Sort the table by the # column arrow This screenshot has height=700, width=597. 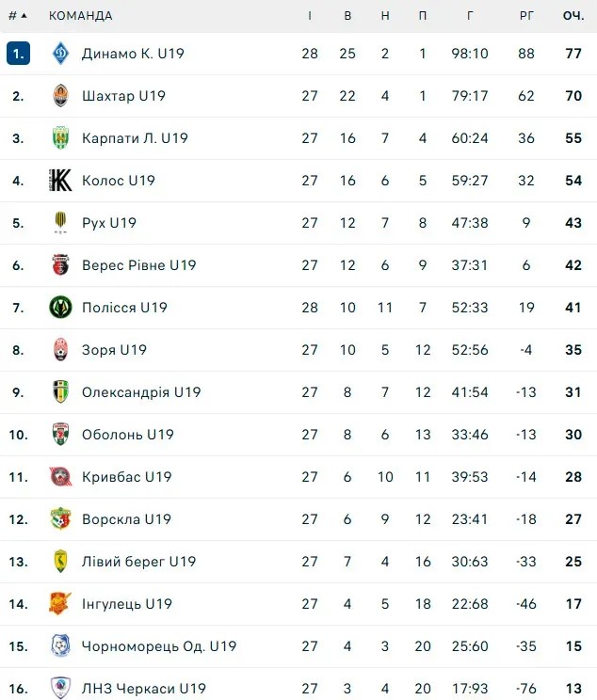coord(23,16)
